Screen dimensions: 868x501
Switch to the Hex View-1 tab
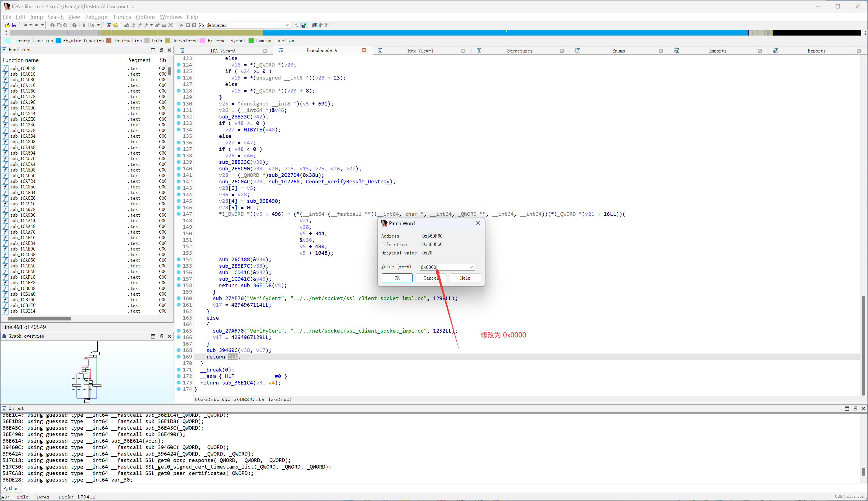pyautogui.click(x=420, y=51)
